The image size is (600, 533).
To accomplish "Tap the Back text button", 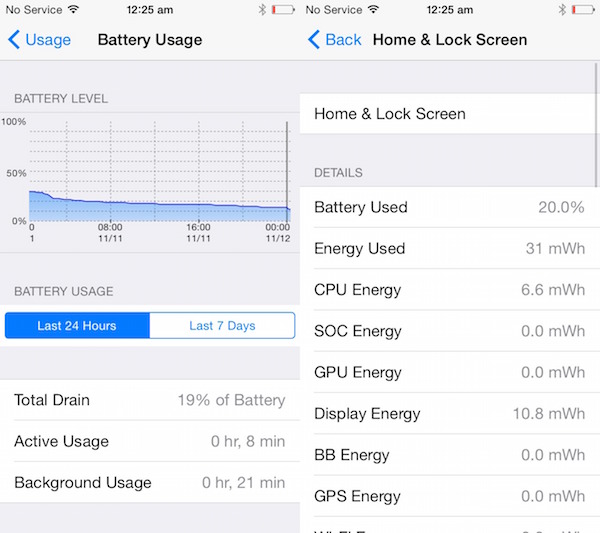I will pos(343,40).
